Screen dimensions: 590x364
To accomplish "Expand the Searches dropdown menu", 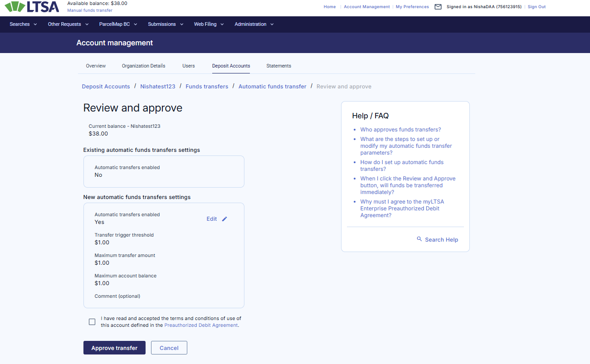I will coord(23,24).
